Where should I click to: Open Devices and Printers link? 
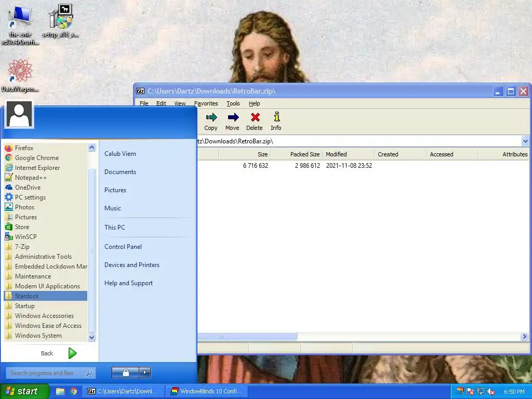(x=131, y=264)
